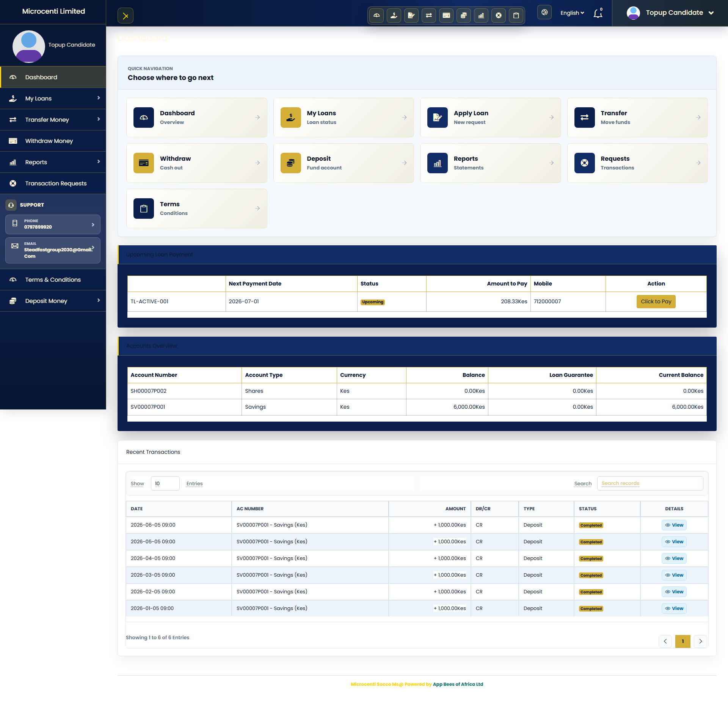Close the sidebar with the X button
Image resolution: width=728 pixels, height=712 pixels.
coord(126,16)
